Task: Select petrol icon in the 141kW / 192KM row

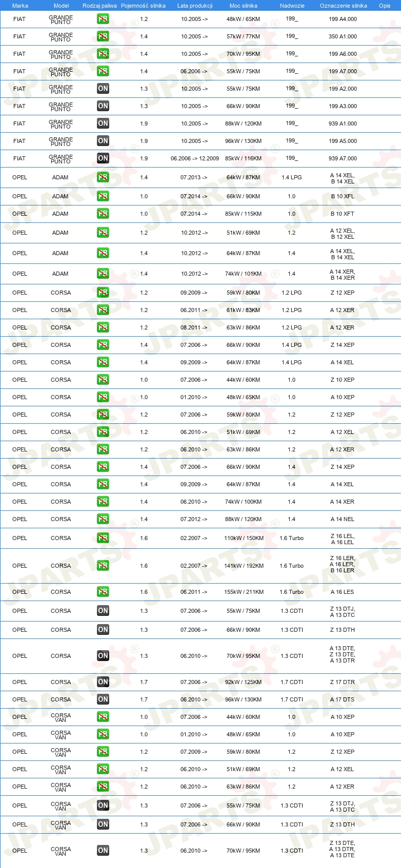Action: (x=103, y=566)
